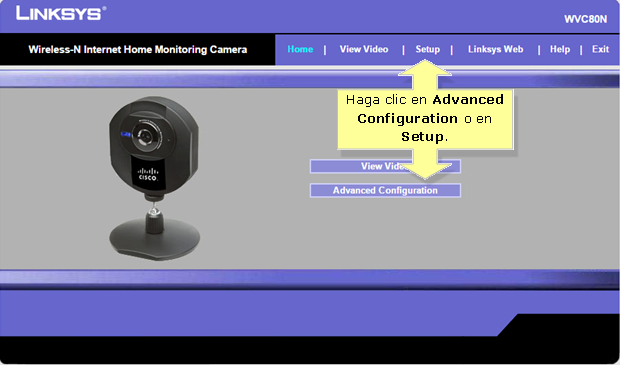
Task: Click the View Video button below the tooltip
Action: pyautogui.click(x=385, y=166)
